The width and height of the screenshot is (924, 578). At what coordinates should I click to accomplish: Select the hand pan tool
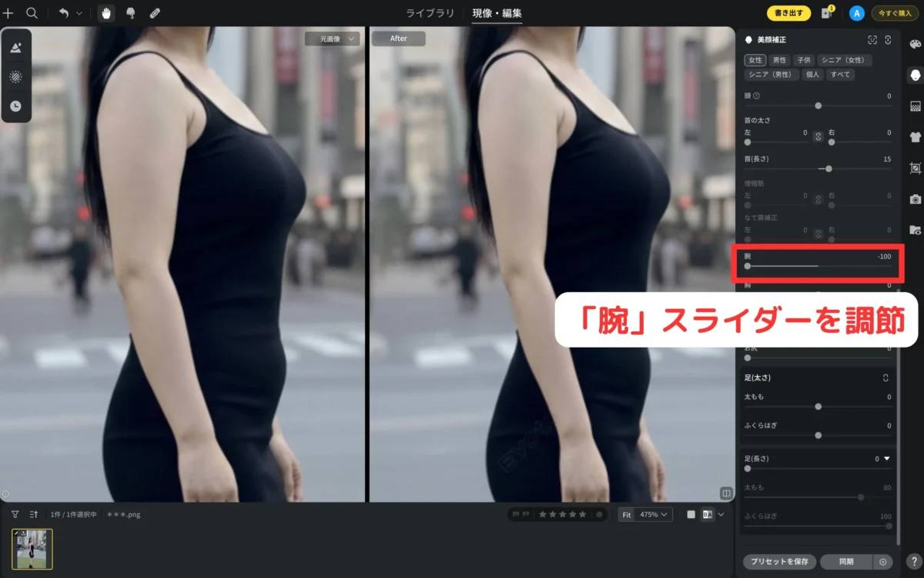(106, 13)
